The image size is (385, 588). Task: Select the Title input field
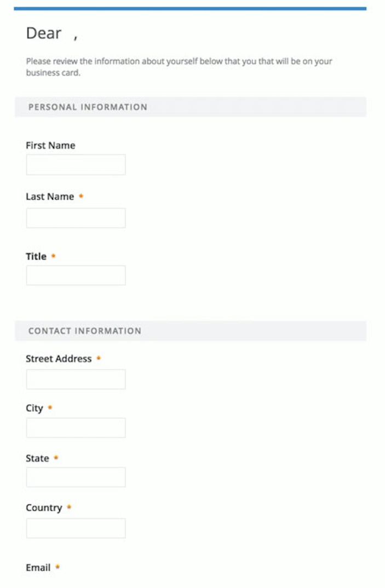coord(76,275)
